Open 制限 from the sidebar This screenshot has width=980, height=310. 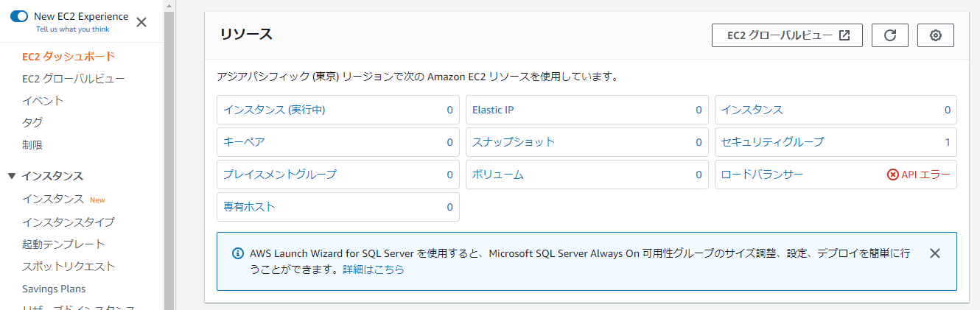(x=32, y=145)
